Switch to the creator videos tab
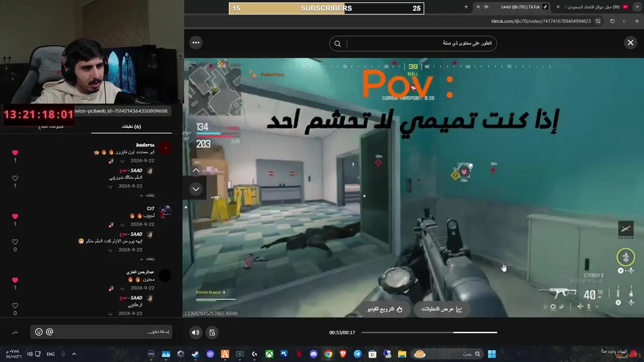The width and height of the screenshot is (644, 362). pyautogui.click(x=51, y=127)
